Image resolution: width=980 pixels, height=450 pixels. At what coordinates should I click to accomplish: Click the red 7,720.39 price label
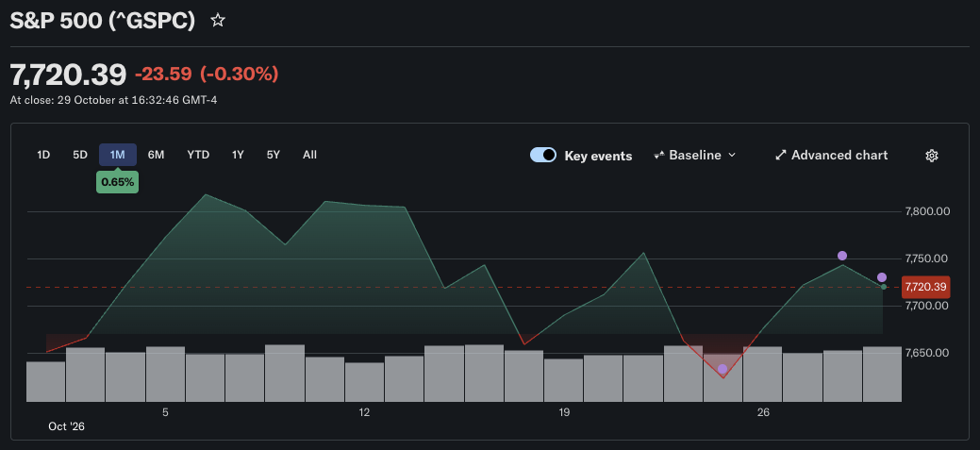point(926,287)
